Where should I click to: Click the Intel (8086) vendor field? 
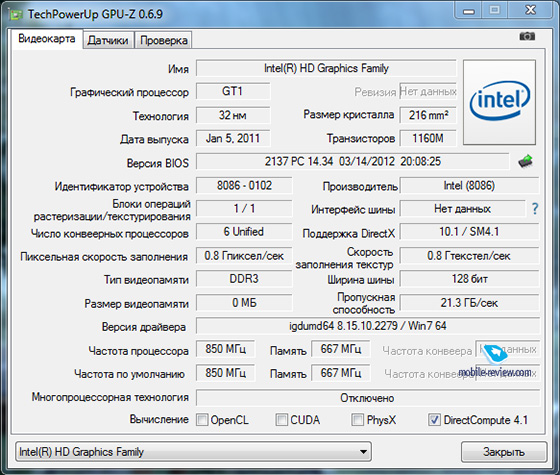pyautogui.click(x=469, y=185)
